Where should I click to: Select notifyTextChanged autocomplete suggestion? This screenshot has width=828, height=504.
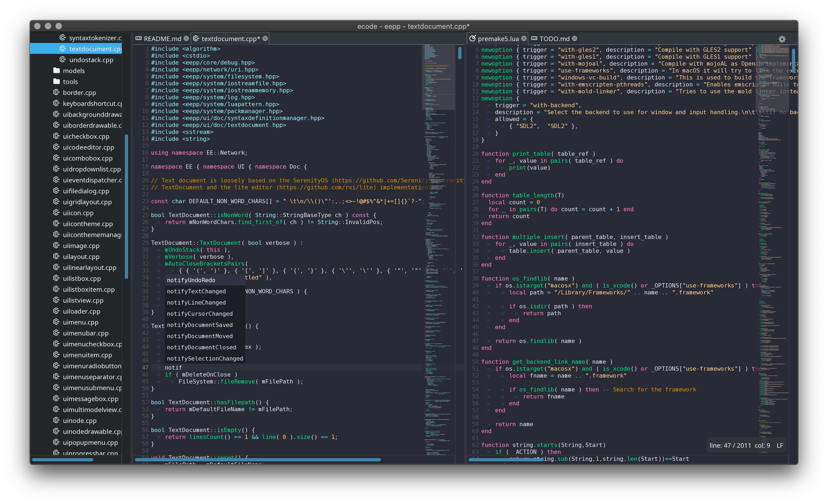(x=196, y=291)
